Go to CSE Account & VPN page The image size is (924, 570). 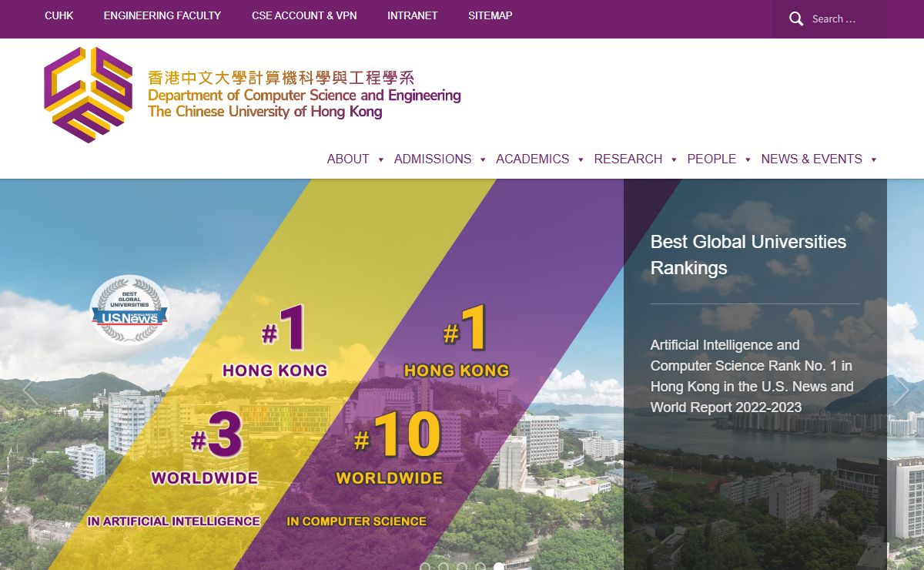[x=304, y=15]
